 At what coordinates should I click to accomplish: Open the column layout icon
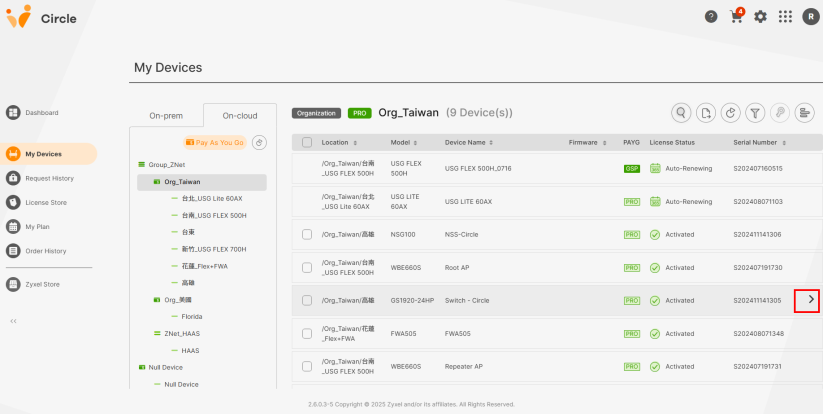(x=804, y=113)
